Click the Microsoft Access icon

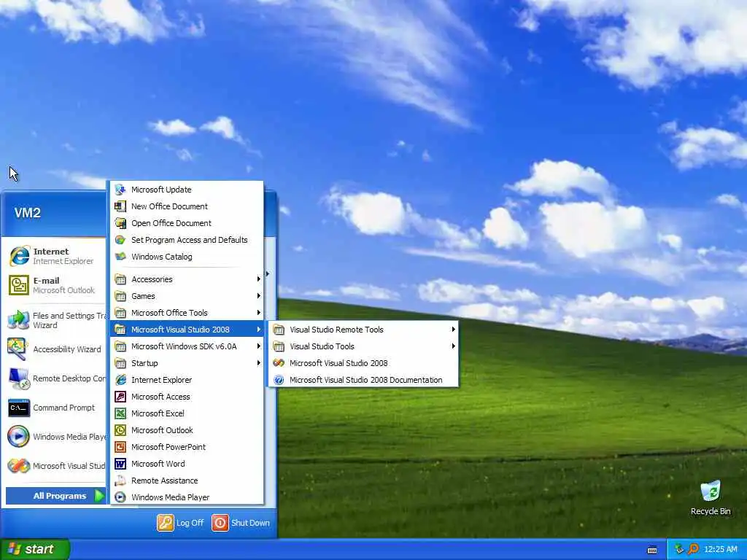120,397
